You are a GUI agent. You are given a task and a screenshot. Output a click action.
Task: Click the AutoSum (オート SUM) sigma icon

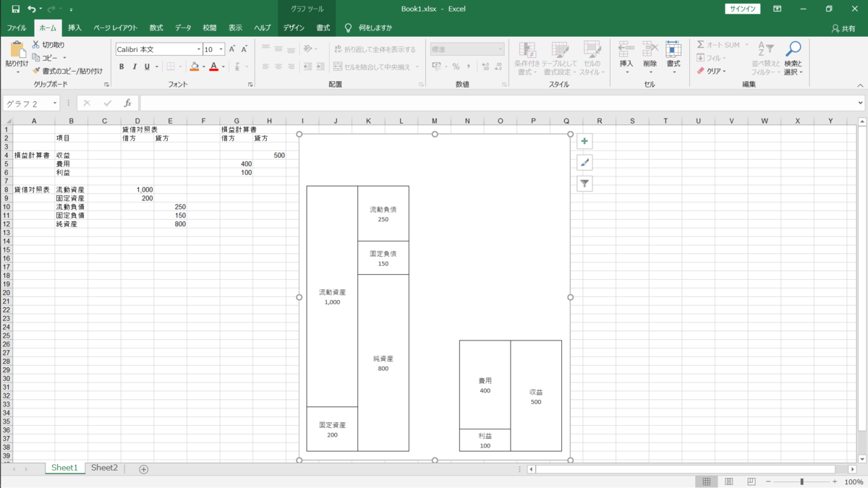coord(700,45)
